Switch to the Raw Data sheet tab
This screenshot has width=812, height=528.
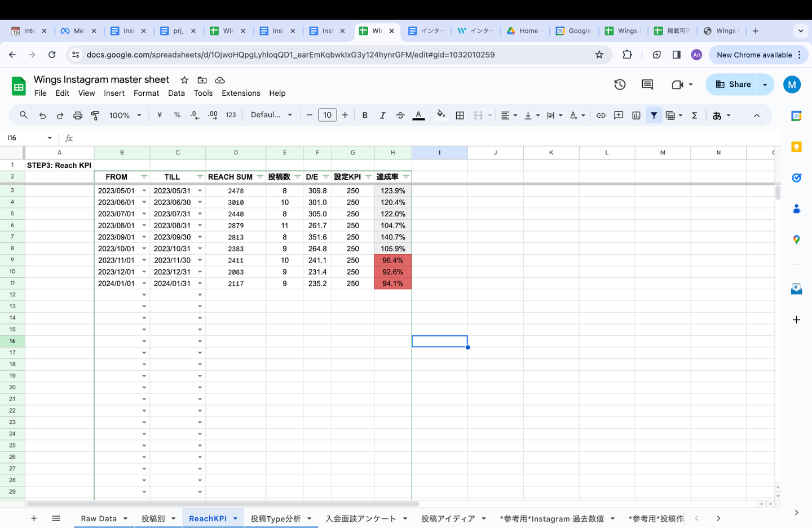coord(99,518)
